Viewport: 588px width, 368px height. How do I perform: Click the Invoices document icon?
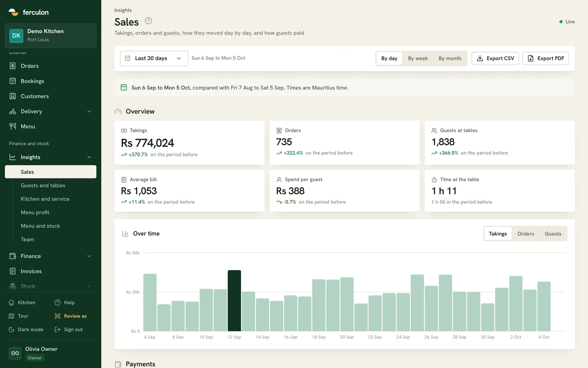tap(13, 271)
